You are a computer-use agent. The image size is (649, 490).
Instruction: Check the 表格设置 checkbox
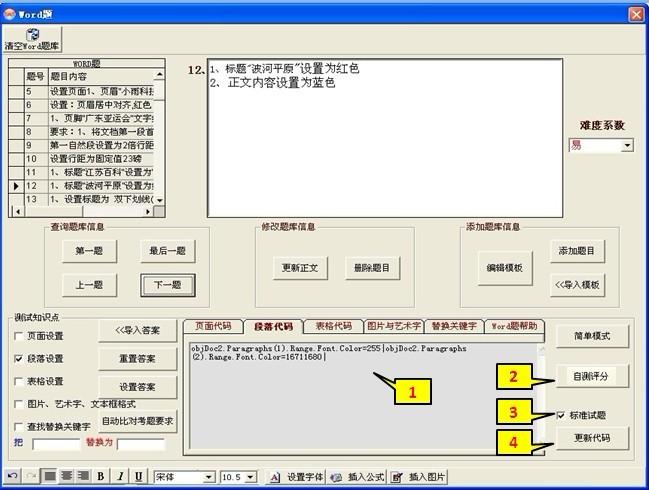(18, 381)
